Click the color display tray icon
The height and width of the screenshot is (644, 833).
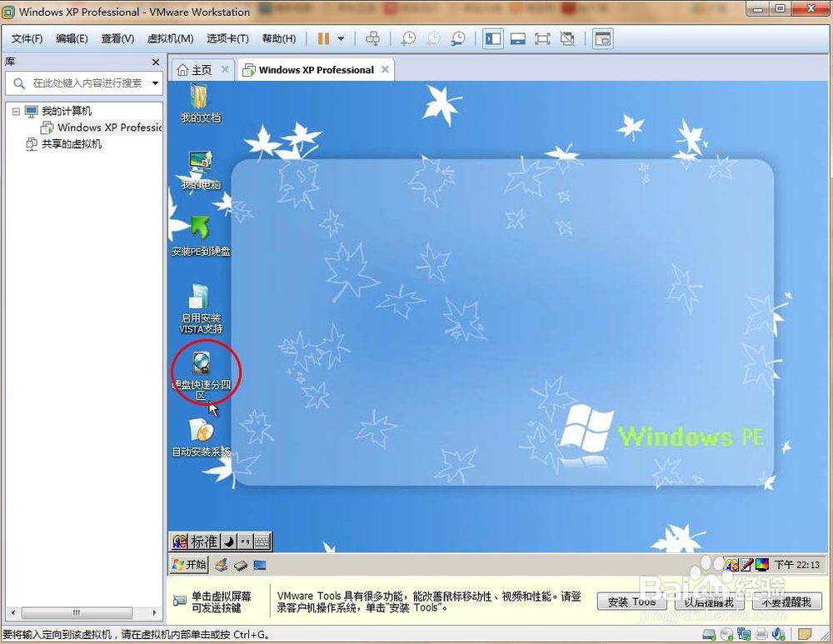point(762,565)
